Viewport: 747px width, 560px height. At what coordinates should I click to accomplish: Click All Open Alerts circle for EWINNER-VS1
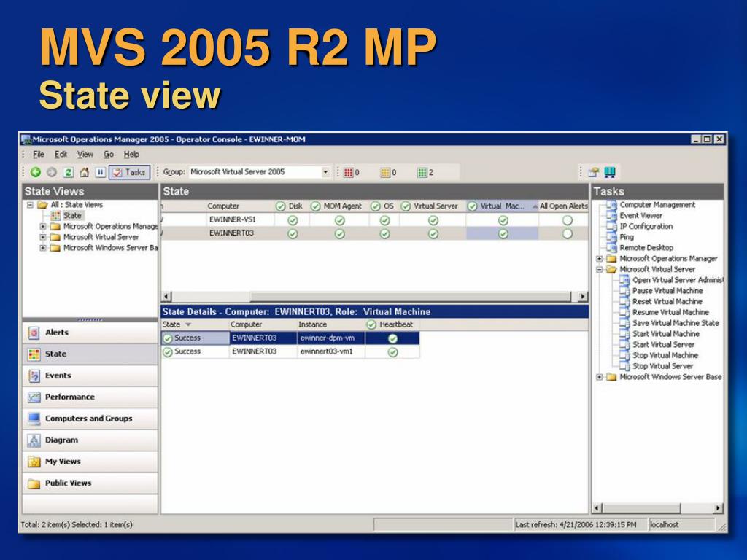tap(567, 220)
